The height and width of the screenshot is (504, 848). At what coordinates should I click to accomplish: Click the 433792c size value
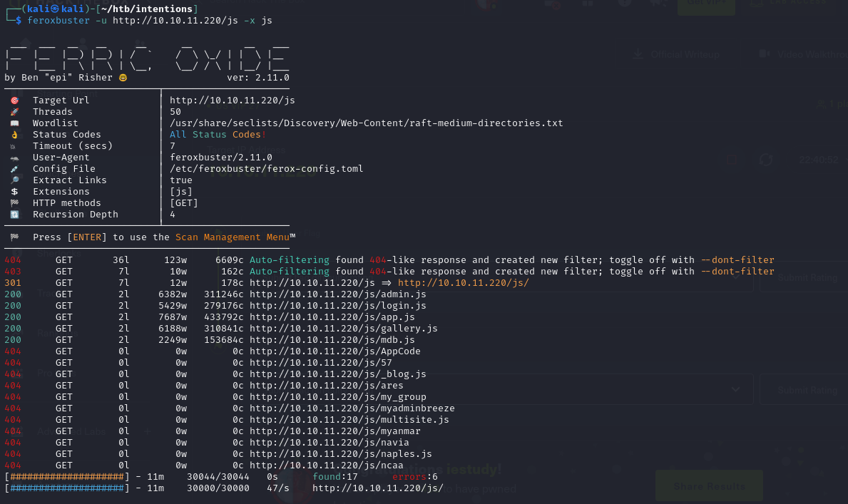coord(224,317)
